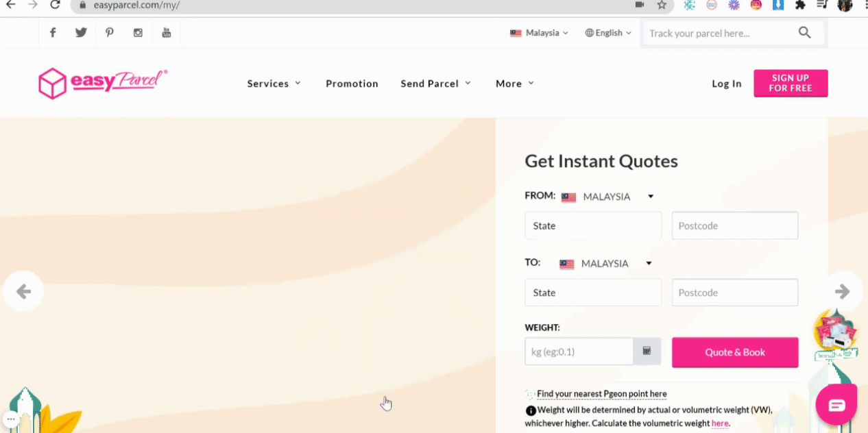The width and height of the screenshot is (868, 433).
Task: Open FROM country dropdown showing Malaysia
Action: pyautogui.click(x=607, y=197)
